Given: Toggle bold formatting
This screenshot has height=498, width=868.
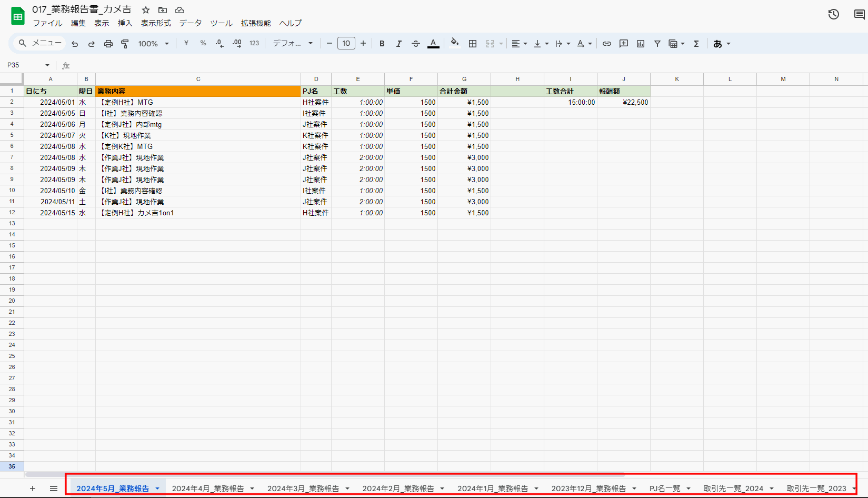Looking at the screenshot, I should 382,44.
